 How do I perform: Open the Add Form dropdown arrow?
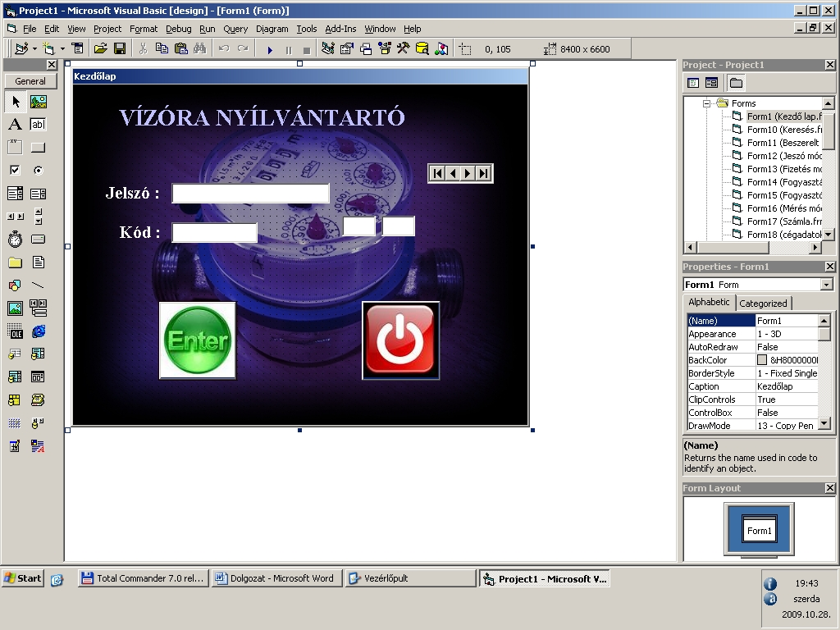click(x=62, y=49)
